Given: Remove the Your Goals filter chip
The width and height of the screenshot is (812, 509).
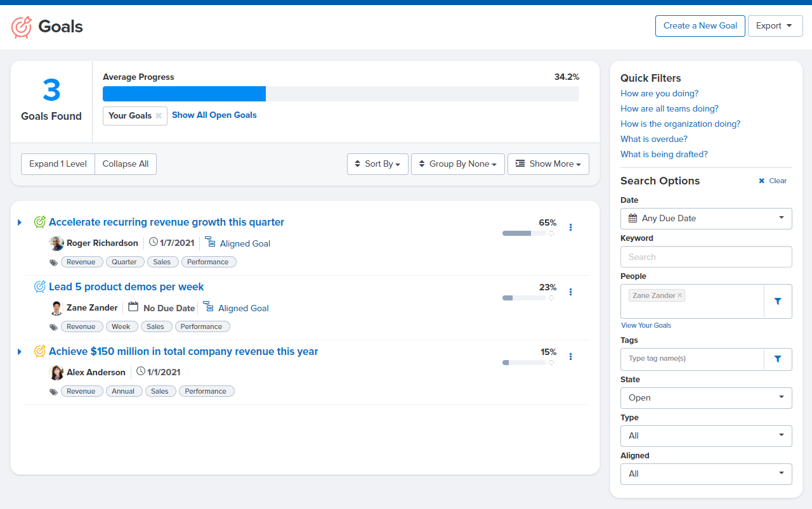Looking at the screenshot, I should tap(159, 116).
